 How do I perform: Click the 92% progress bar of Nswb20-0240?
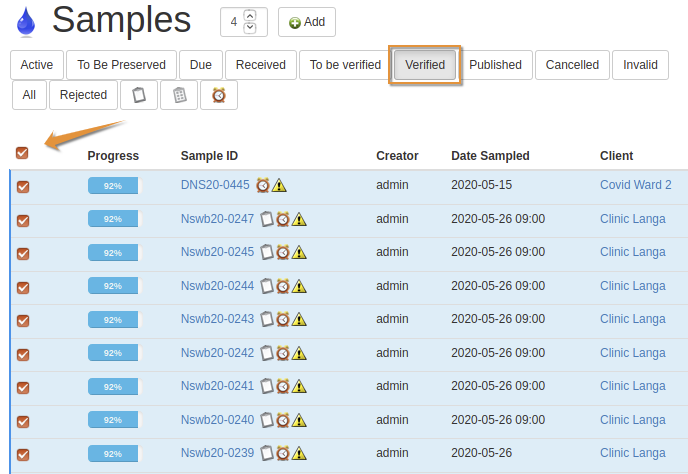click(114, 420)
